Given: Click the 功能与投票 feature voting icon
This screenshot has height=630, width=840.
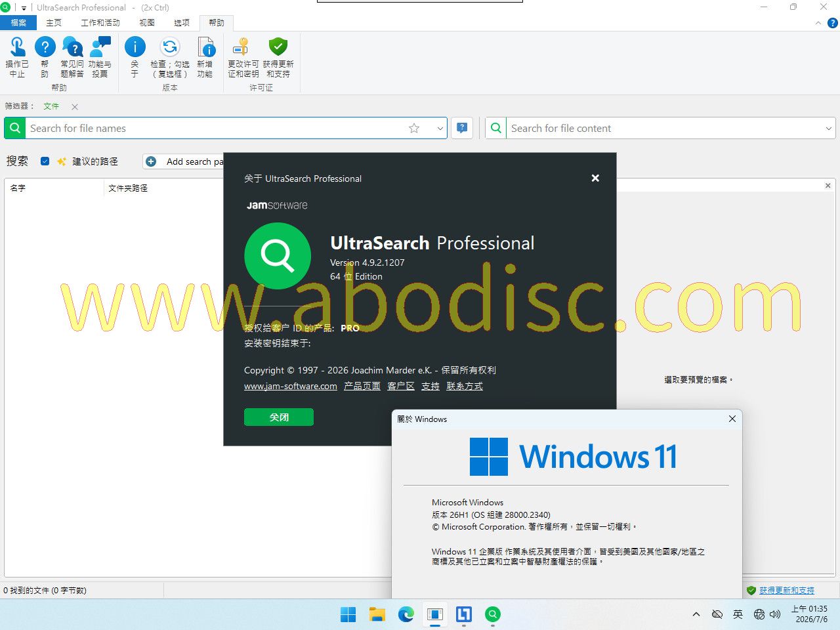Looking at the screenshot, I should [100, 47].
